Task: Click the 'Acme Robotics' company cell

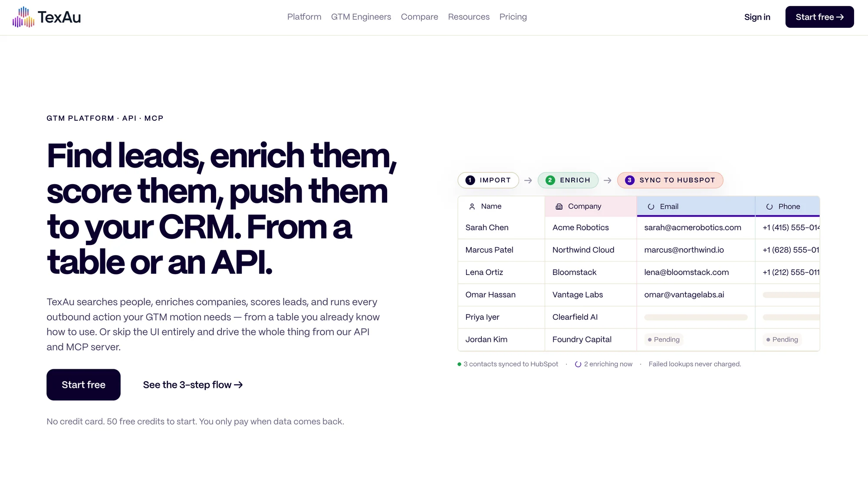Action: pos(591,228)
